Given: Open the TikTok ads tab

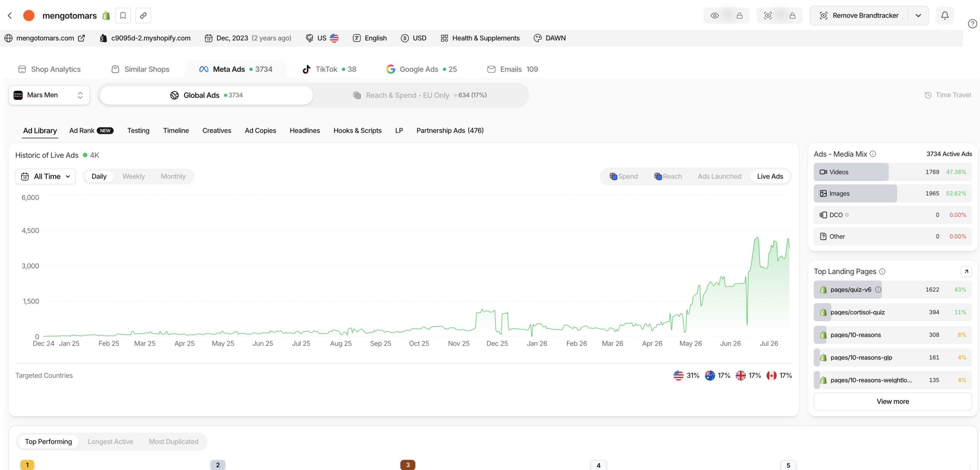Looking at the screenshot, I should [x=329, y=69].
